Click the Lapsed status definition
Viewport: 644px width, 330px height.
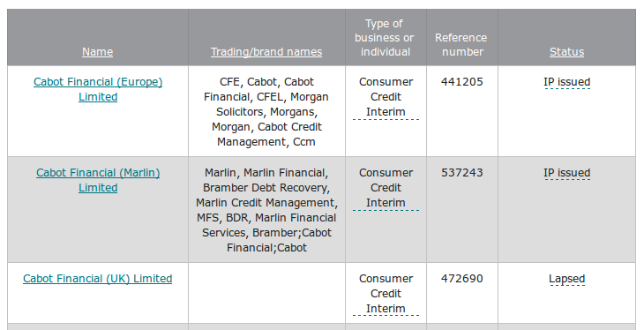tap(566, 279)
